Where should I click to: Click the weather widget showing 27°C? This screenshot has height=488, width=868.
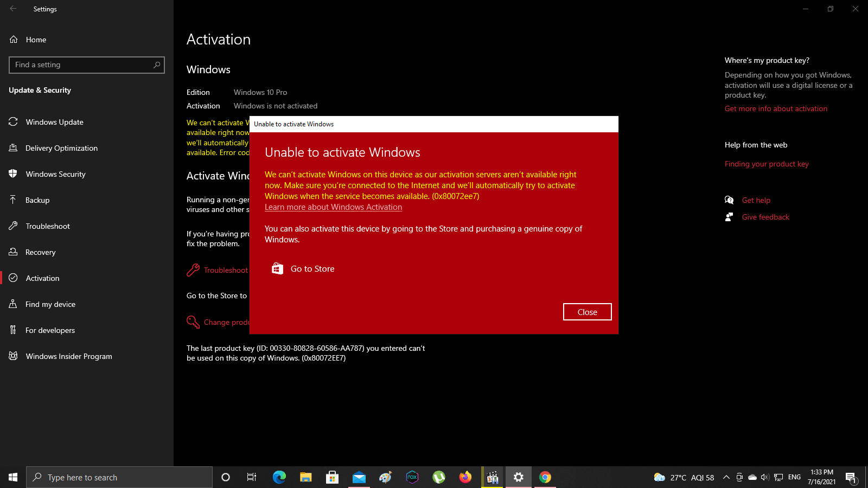pyautogui.click(x=684, y=477)
